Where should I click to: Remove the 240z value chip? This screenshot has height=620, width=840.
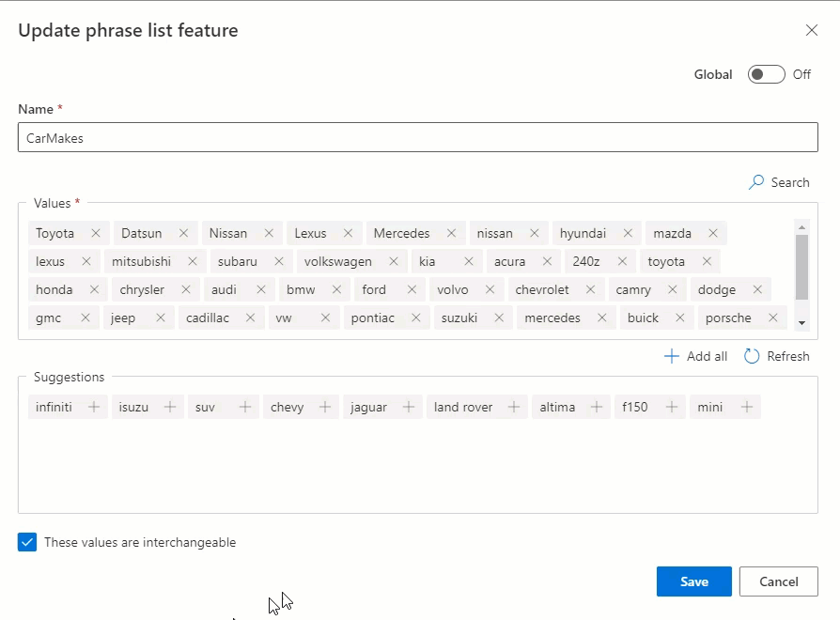(x=622, y=261)
